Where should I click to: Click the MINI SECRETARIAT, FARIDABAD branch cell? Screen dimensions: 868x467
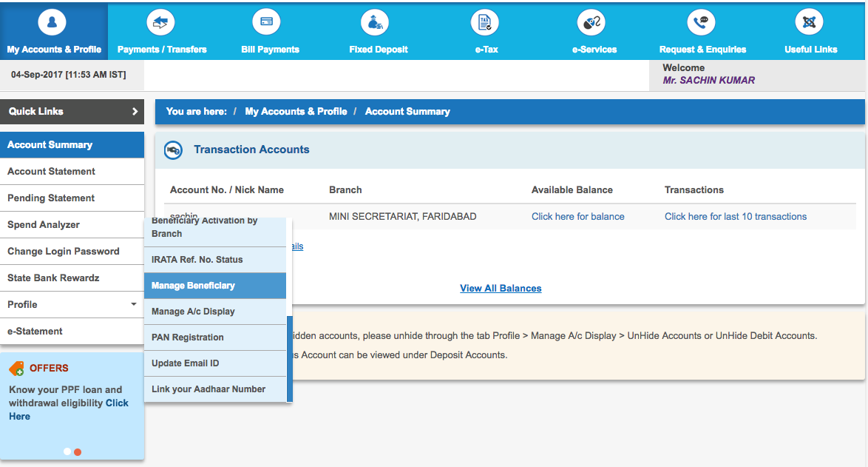click(x=402, y=217)
